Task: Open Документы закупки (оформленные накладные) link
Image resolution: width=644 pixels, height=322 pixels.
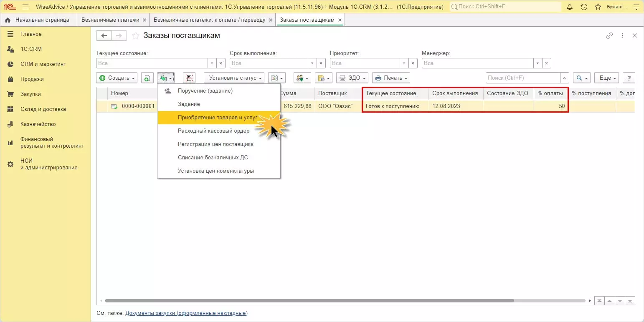Action: [x=186, y=313]
